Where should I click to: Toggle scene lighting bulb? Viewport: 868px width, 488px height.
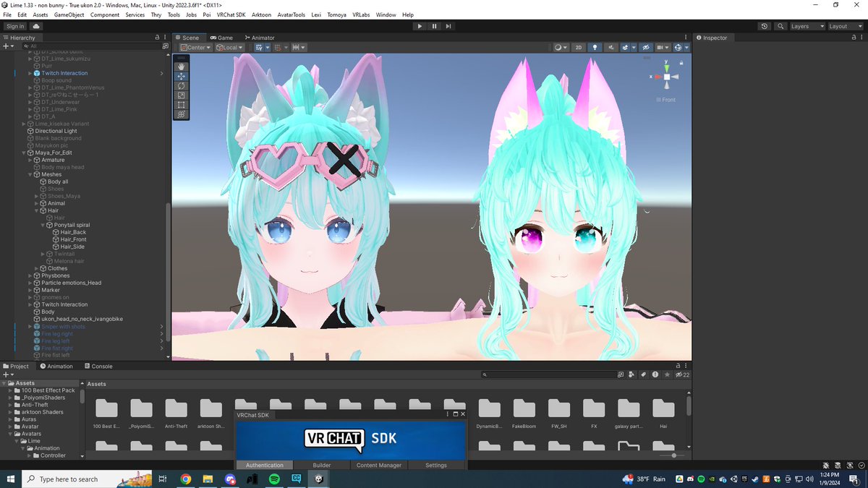point(595,47)
